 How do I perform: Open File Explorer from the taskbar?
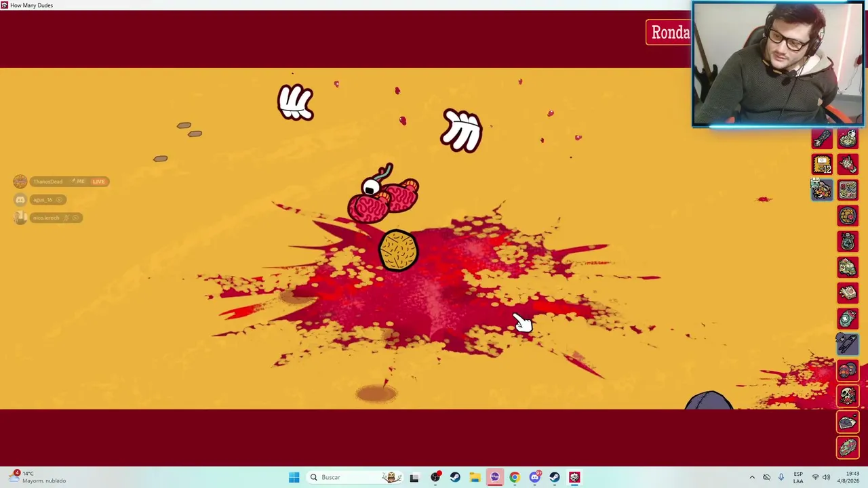pyautogui.click(x=475, y=477)
